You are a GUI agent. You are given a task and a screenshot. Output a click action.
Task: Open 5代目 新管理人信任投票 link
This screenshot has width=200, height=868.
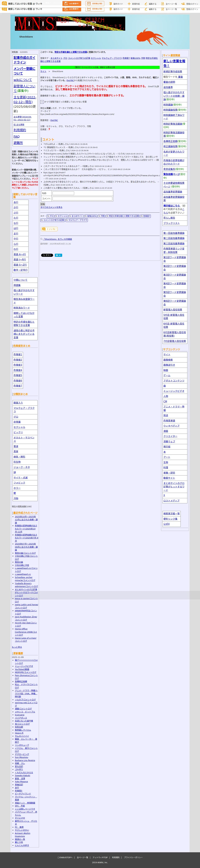pyautogui.click(x=174, y=316)
